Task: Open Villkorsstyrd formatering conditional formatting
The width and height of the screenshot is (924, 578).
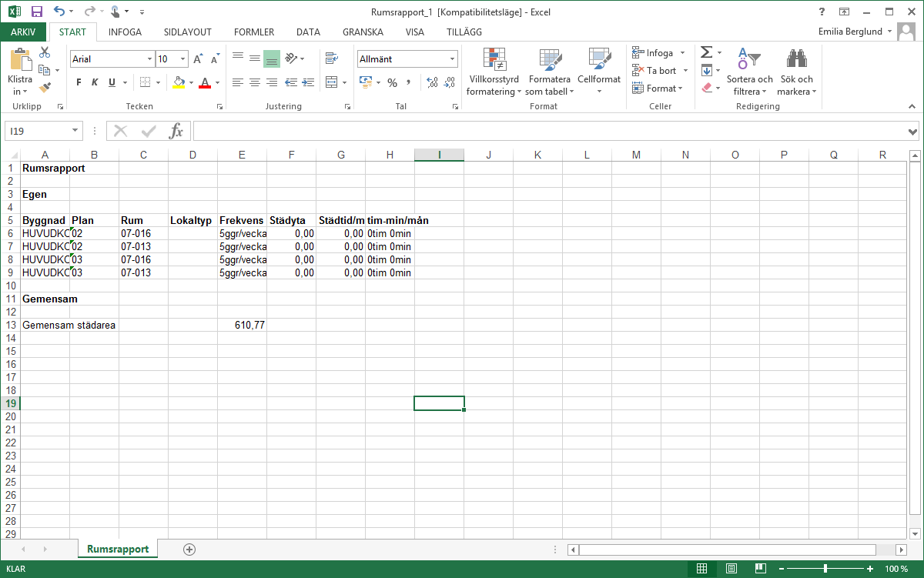Action: [x=494, y=73]
